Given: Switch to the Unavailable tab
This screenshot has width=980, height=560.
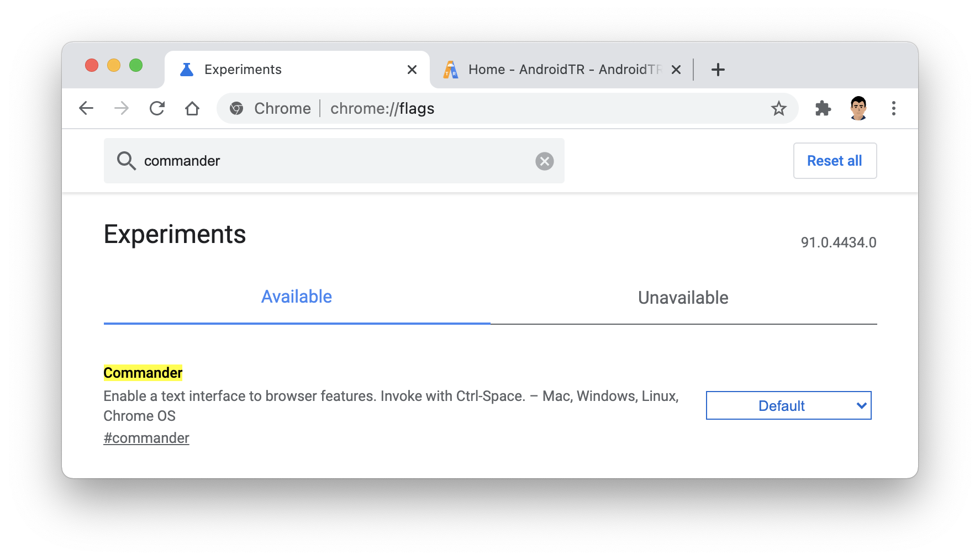Looking at the screenshot, I should 683,298.
